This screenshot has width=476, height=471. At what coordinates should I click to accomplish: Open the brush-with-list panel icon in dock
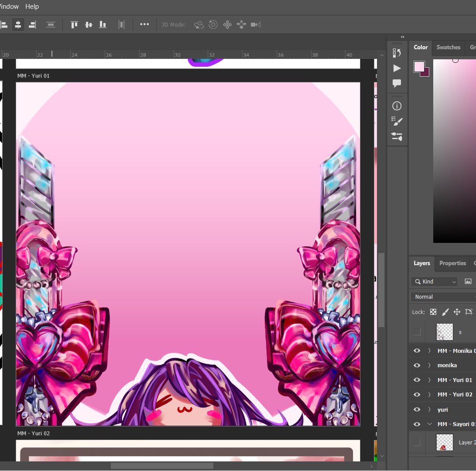(397, 121)
